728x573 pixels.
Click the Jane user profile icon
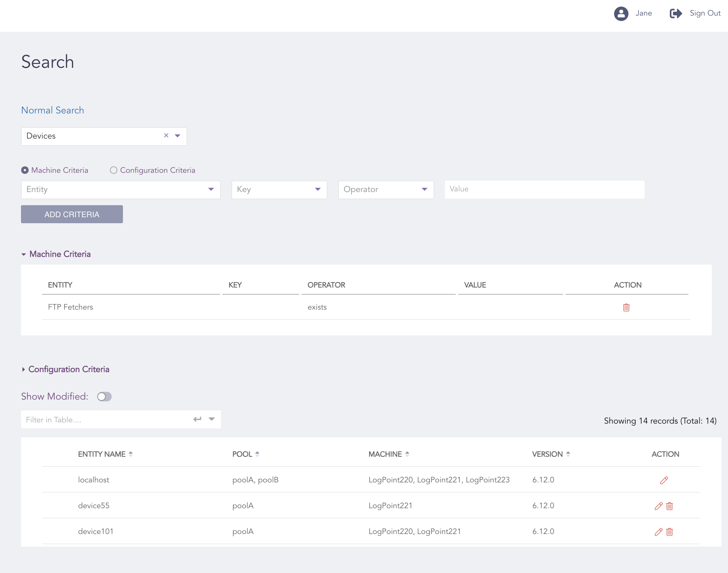[621, 13]
